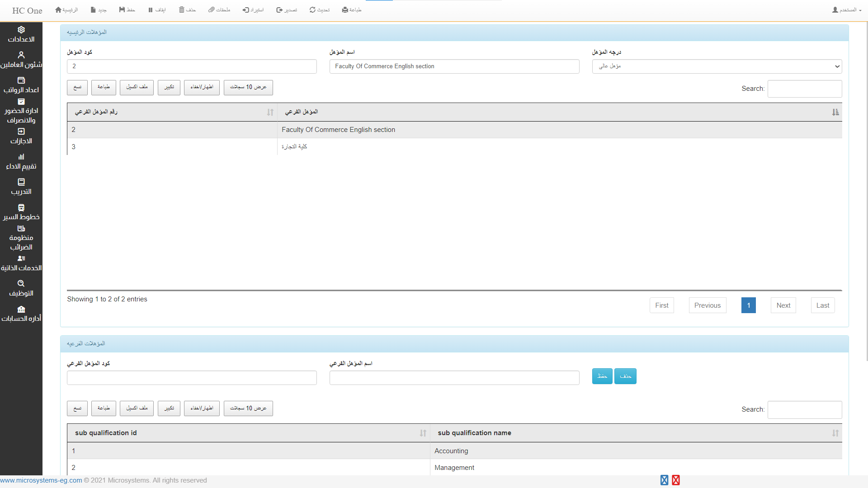Open Employee Affairs (شئون العاملين) sidebar item

(21, 60)
